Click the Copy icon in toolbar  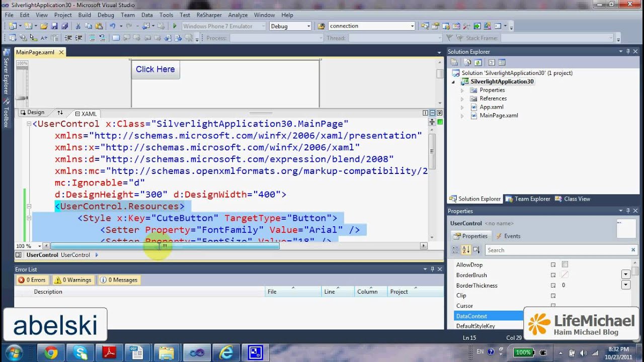[x=89, y=26]
